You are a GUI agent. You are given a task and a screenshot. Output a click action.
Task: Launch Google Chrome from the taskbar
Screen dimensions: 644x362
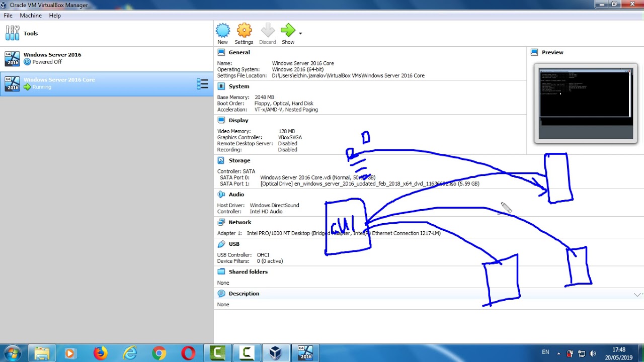click(x=159, y=353)
